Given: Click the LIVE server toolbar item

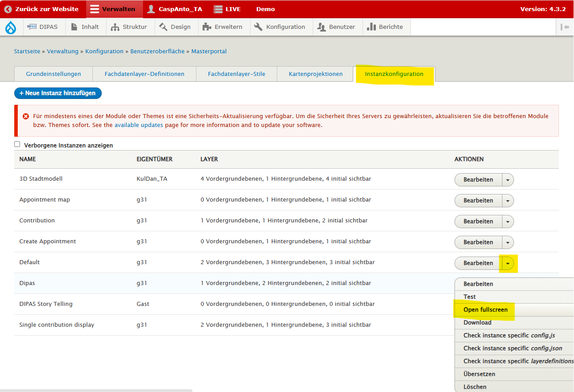Looking at the screenshot, I should [x=227, y=9].
